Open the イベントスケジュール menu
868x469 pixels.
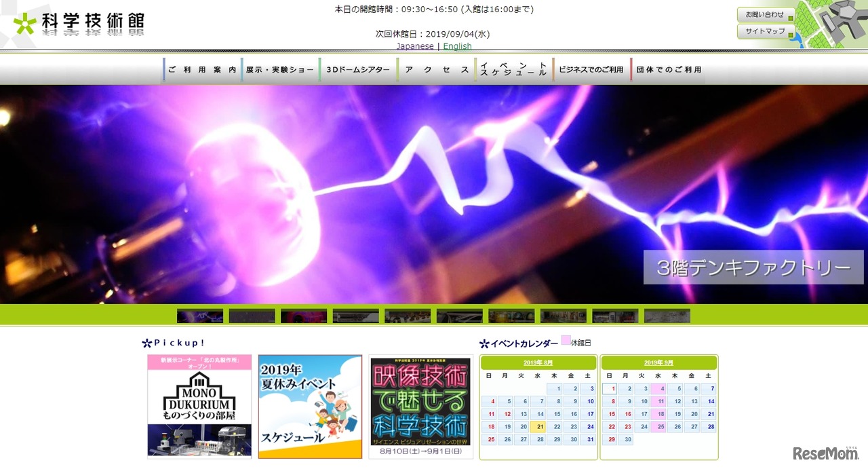pyautogui.click(x=513, y=69)
